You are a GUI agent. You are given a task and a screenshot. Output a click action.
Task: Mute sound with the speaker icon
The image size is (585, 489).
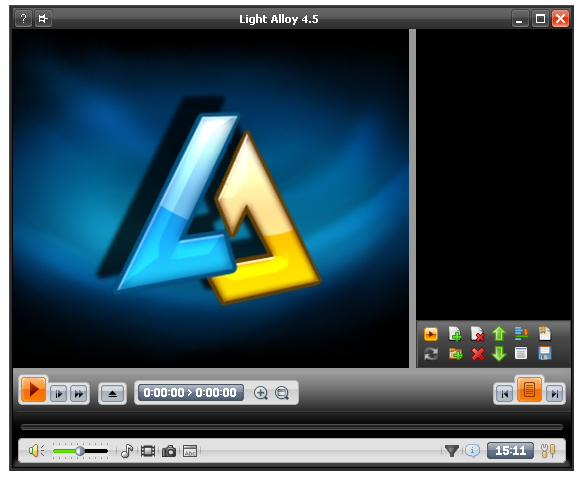point(36,451)
